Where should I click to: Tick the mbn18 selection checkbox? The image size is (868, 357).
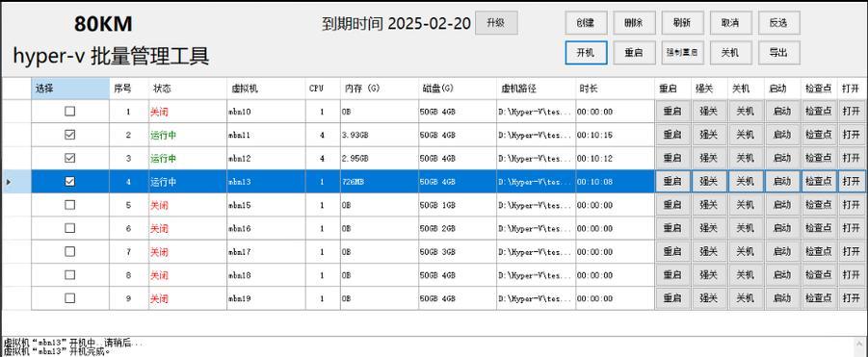[69, 274]
